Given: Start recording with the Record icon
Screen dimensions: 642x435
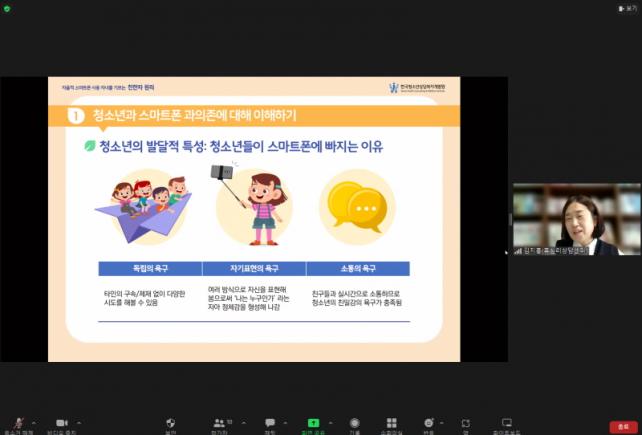Looking at the screenshot, I should tap(355, 423).
